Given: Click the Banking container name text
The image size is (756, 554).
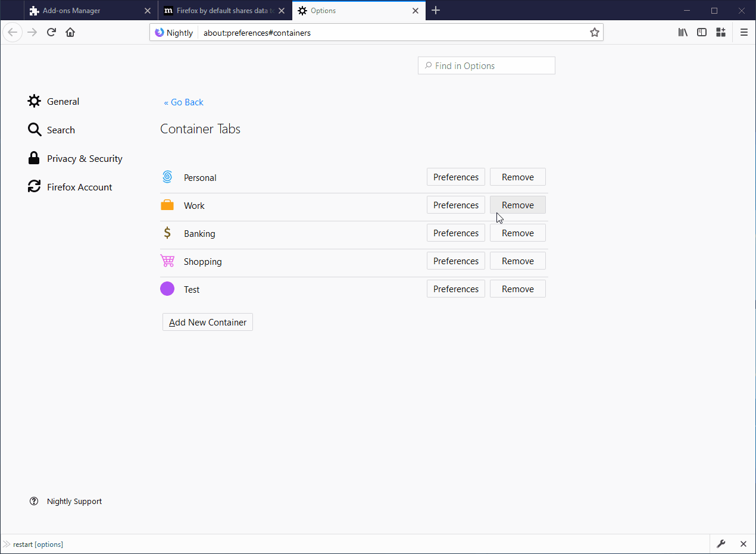Looking at the screenshot, I should coord(199,233).
